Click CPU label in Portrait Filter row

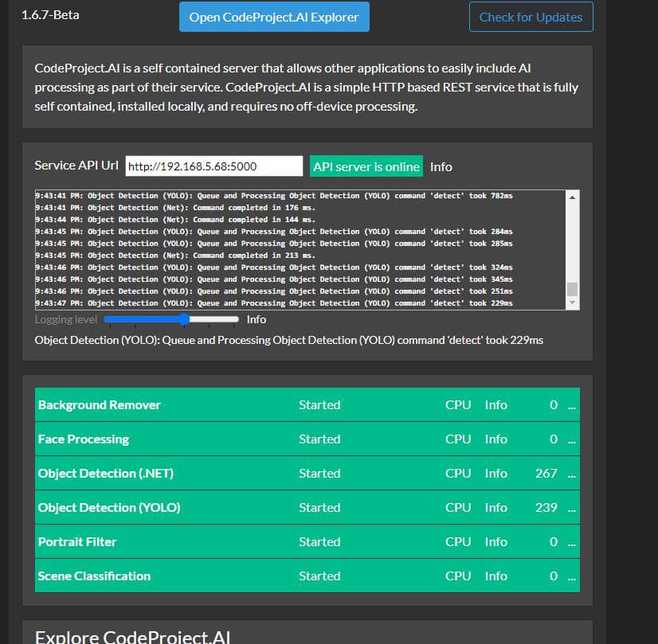click(x=458, y=542)
